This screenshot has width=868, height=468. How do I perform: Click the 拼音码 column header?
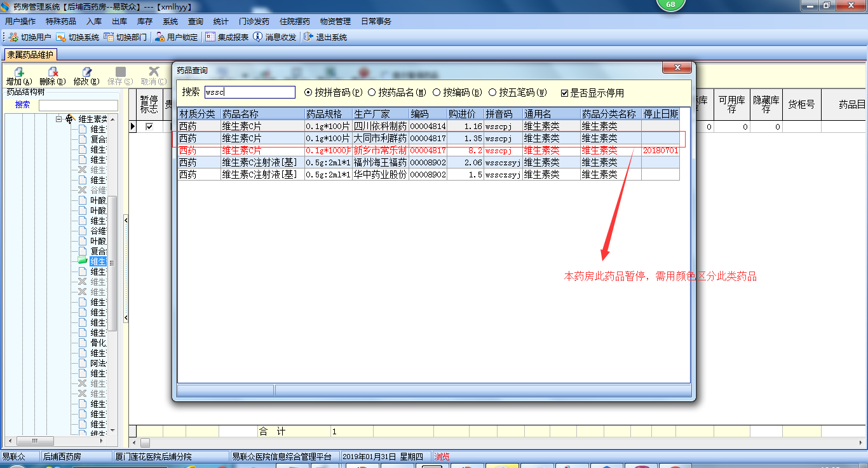pos(503,114)
